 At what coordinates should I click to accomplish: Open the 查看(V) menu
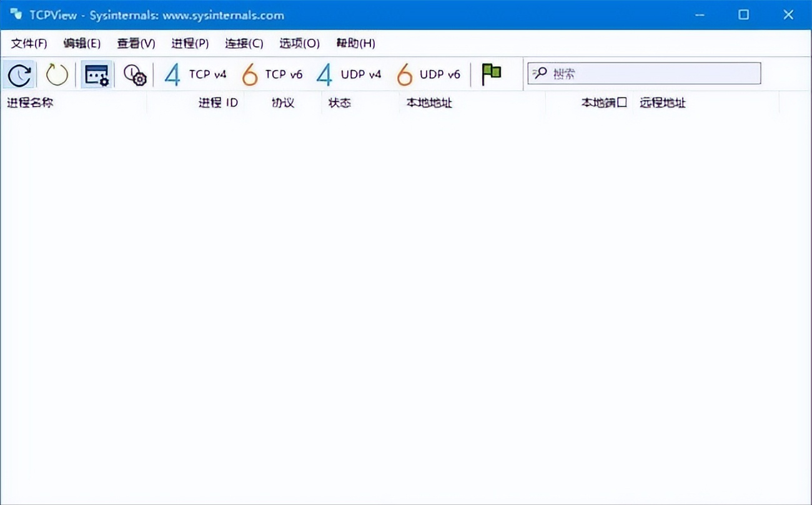[135, 43]
